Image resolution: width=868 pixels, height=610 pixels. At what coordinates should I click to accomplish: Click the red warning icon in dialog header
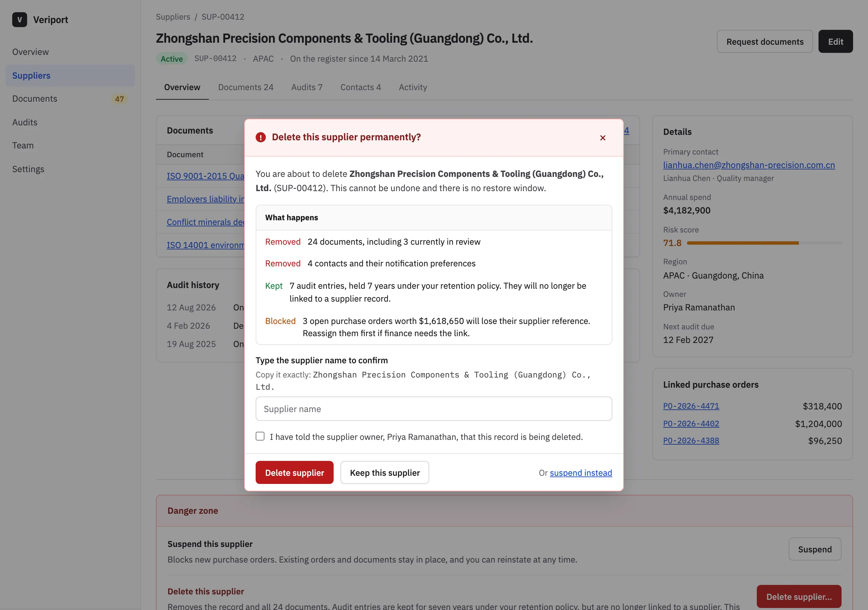point(260,137)
